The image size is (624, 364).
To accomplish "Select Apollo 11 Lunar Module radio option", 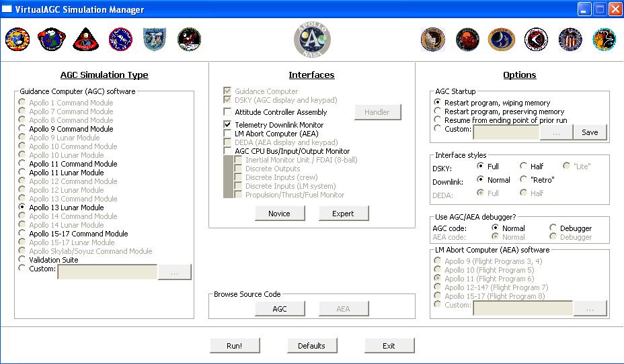I will (x=23, y=173).
